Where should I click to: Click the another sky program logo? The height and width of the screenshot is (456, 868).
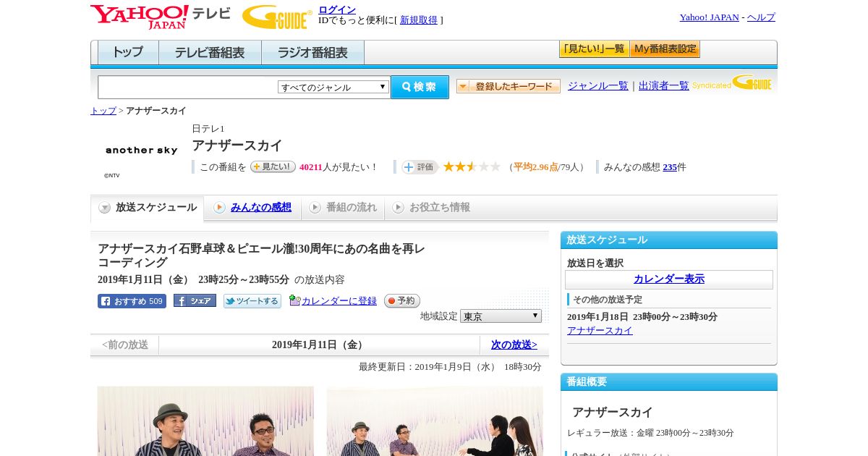[x=141, y=151]
